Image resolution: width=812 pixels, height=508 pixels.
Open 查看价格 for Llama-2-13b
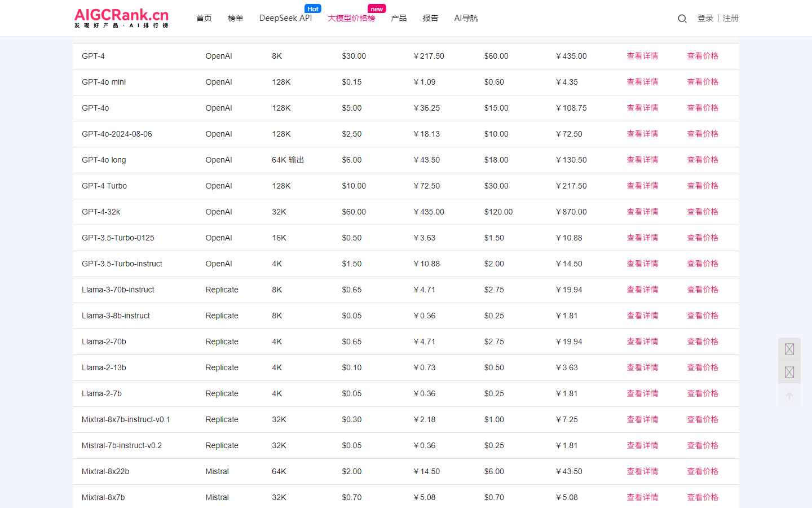click(703, 367)
